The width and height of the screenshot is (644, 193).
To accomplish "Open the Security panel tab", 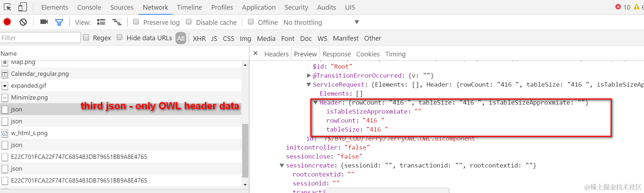I will [296, 7].
